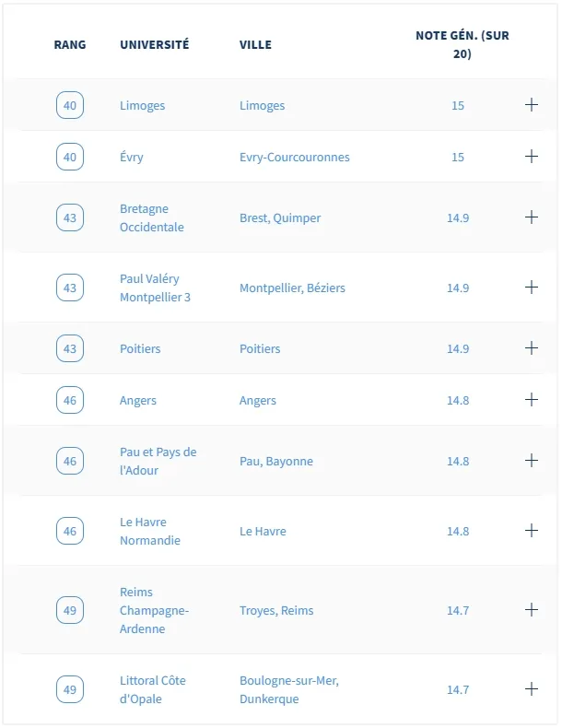This screenshot has width=562, height=728.
Task: Expand Reims Champagne-Ardenne row details
Action: pos(532,610)
